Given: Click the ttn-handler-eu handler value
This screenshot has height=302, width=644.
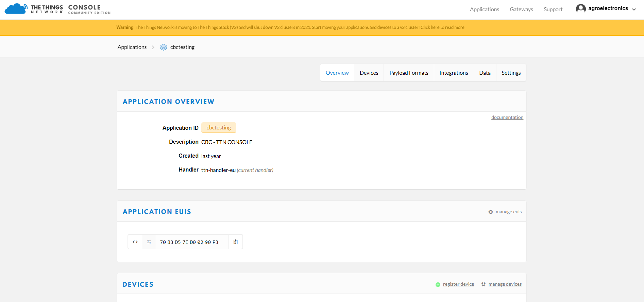Looking at the screenshot, I should pyautogui.click(x=218, y=170).
